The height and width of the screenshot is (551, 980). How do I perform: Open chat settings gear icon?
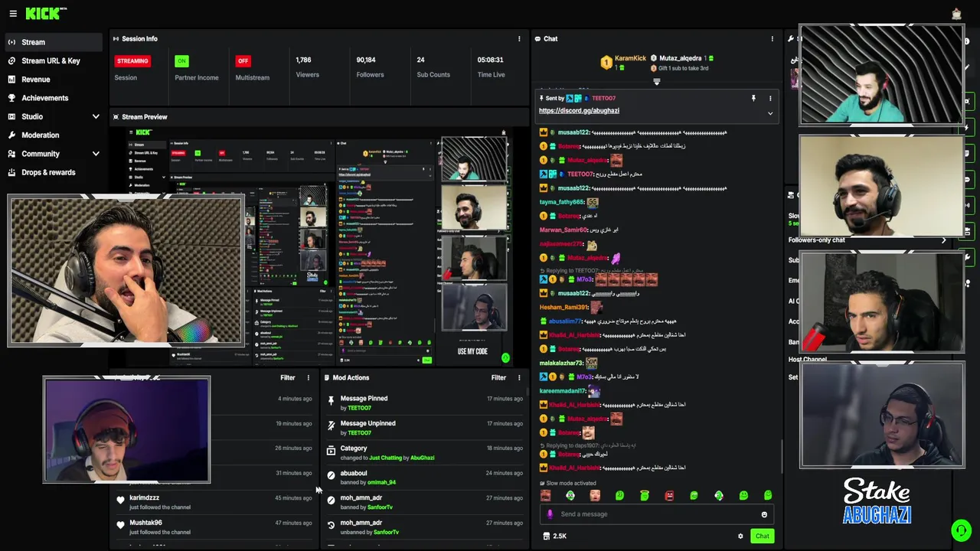coord(740,536)
